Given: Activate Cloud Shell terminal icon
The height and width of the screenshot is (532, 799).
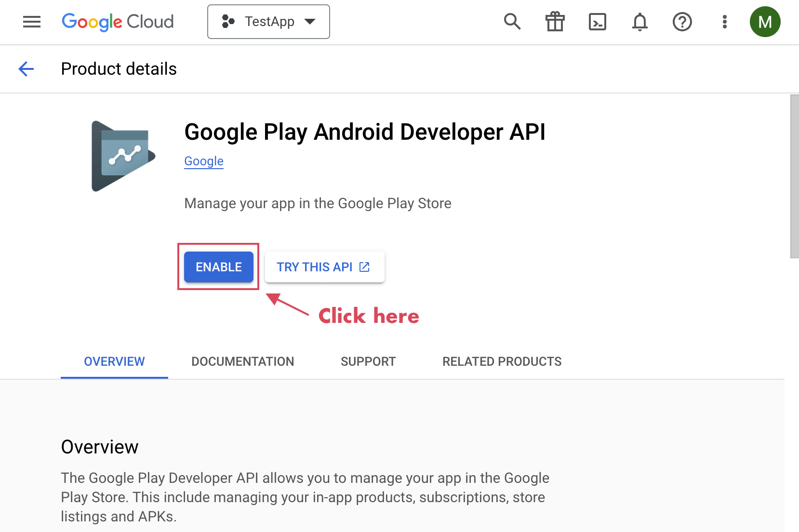Looking at the screenshot, I should [x=597, y=22].
